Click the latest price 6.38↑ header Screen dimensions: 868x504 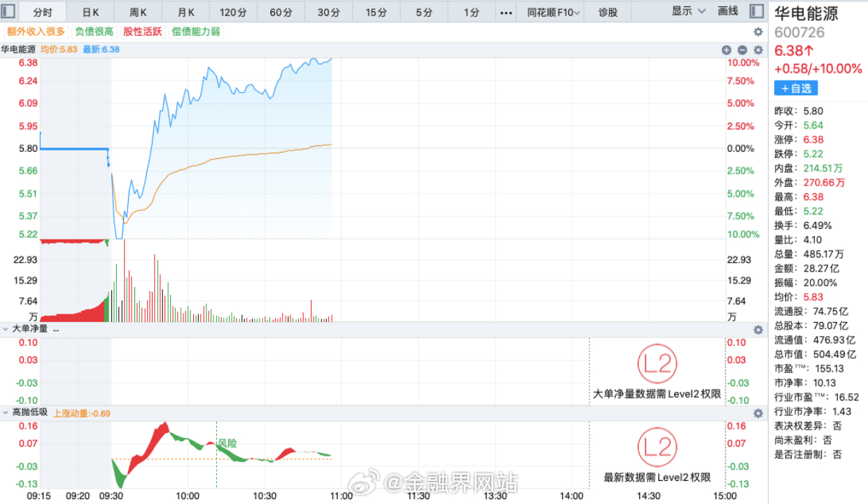pos(794,50)
